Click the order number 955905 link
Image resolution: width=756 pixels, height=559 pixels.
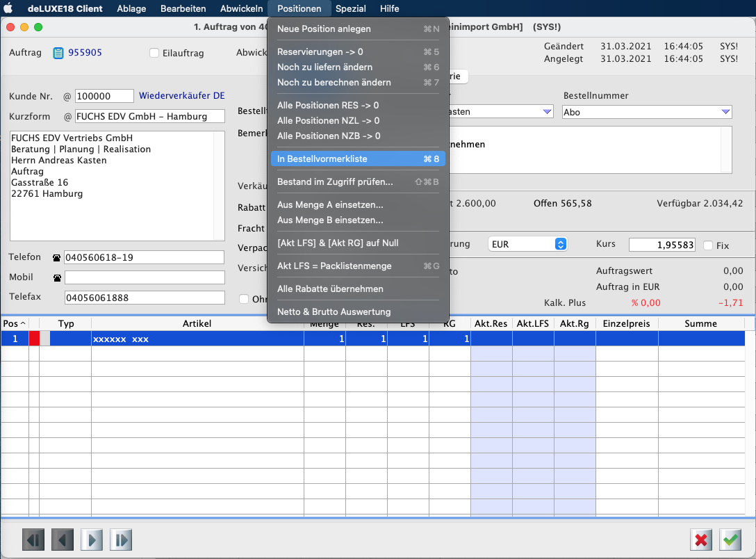85,53
